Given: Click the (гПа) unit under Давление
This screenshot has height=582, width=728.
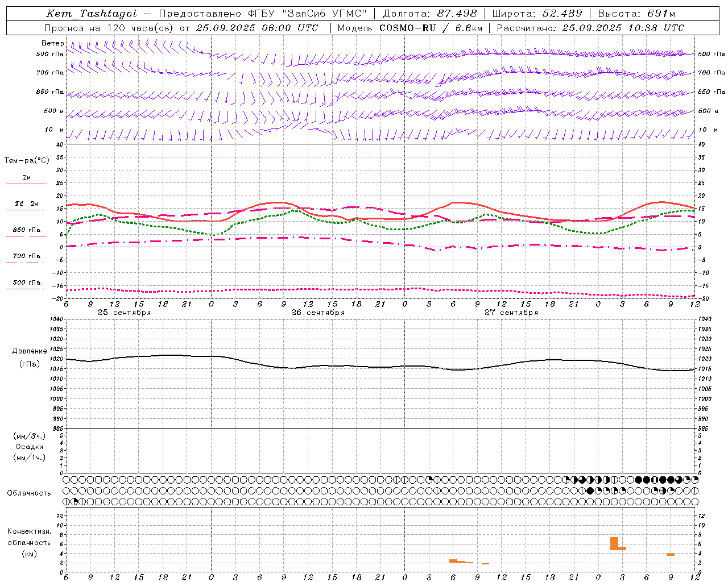Looking at the screenshot, I should pos(30,364).
